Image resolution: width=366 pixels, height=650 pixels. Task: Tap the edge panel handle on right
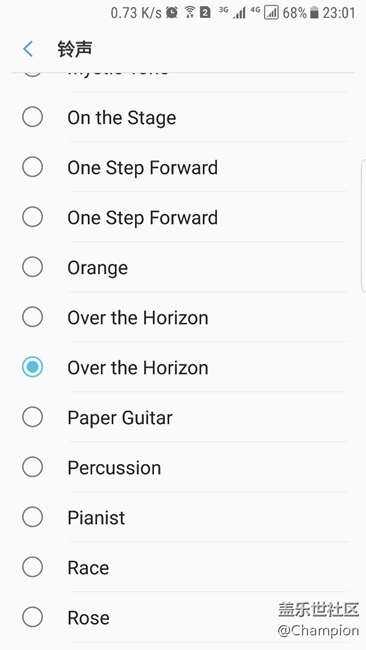coord(364,226)
